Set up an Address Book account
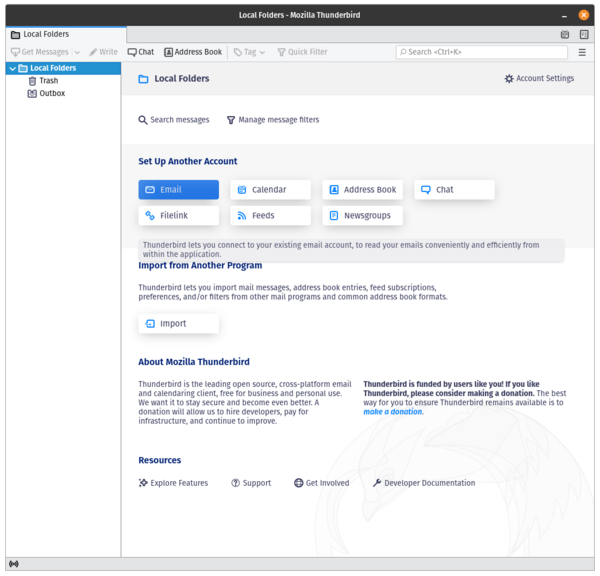The image size is (600, 576). coord(362,190)
